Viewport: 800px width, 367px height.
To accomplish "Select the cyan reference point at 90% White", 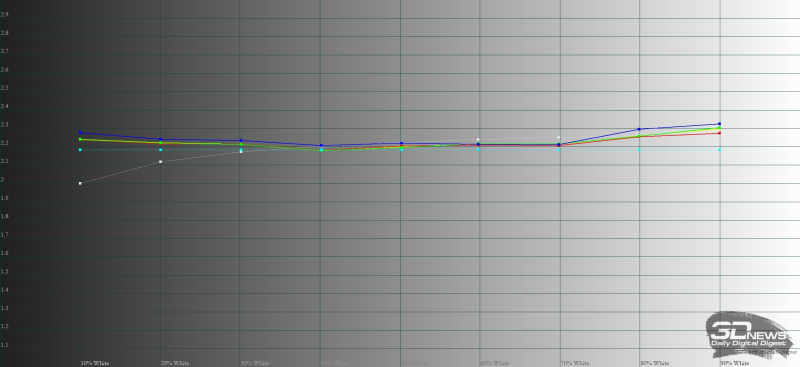I will [719, 150].
